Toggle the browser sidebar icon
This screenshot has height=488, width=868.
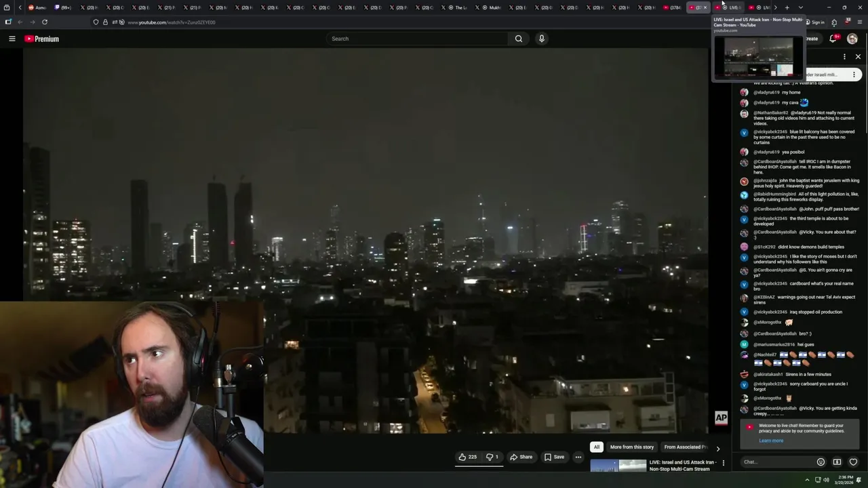coord(7,22)
